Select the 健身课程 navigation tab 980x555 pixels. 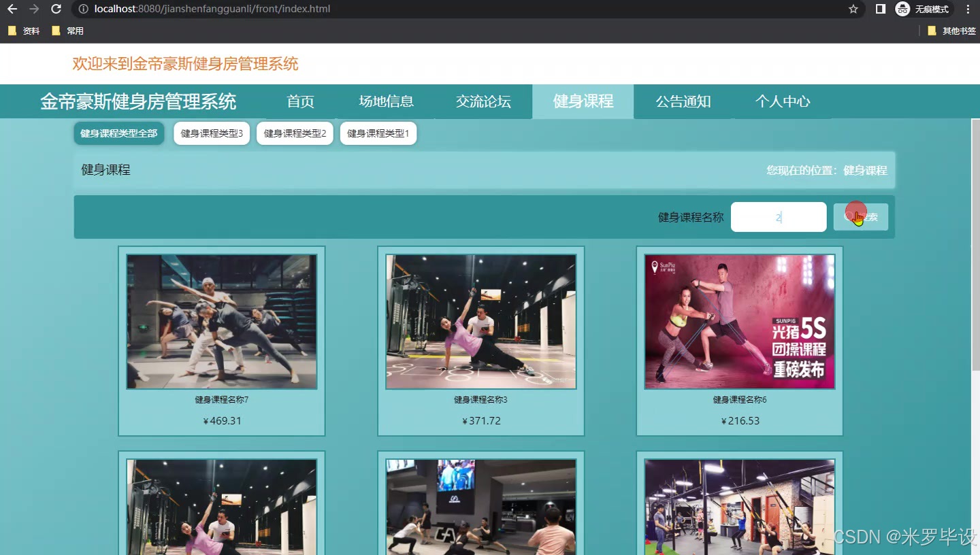(x=583, y=101)
